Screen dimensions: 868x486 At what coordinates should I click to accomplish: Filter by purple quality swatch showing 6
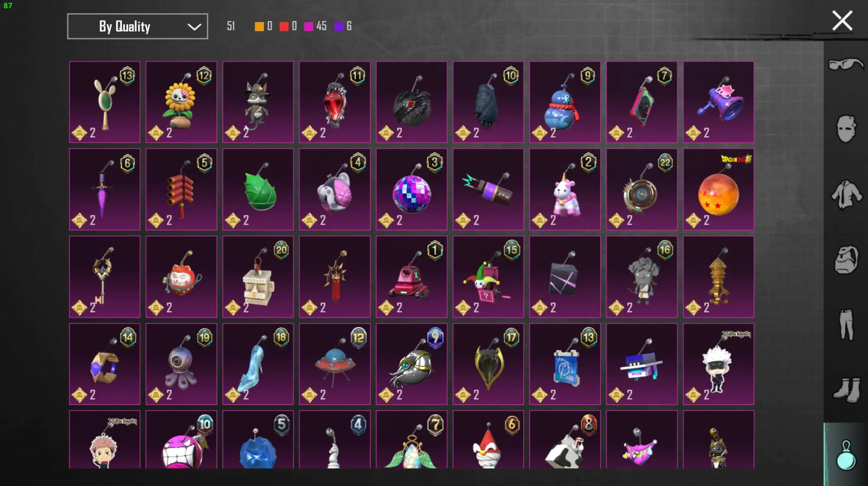click(x=338, y=26)
